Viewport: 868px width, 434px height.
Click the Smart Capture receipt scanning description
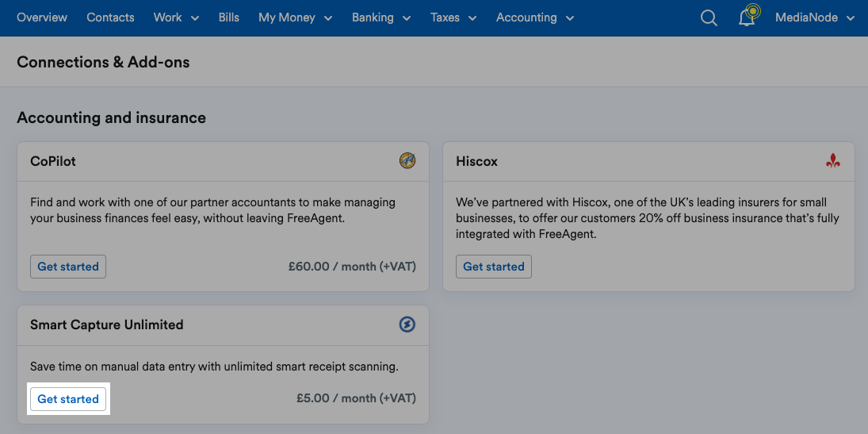point(214,367)
